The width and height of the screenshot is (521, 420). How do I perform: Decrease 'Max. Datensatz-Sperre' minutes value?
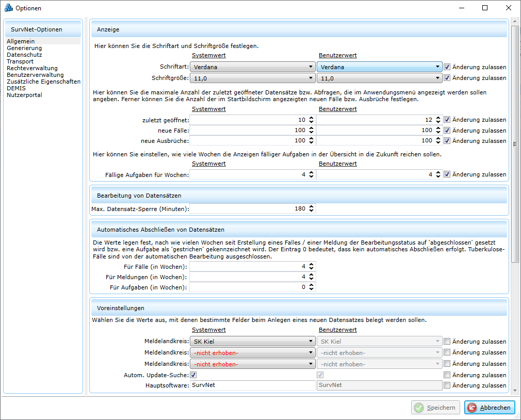[x=311, y=211]
